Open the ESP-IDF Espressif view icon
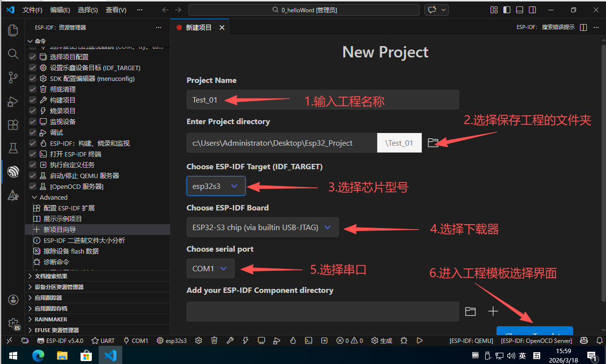This screenshot has width=606, height=364. pyautogui.click(x=13, y=171)
